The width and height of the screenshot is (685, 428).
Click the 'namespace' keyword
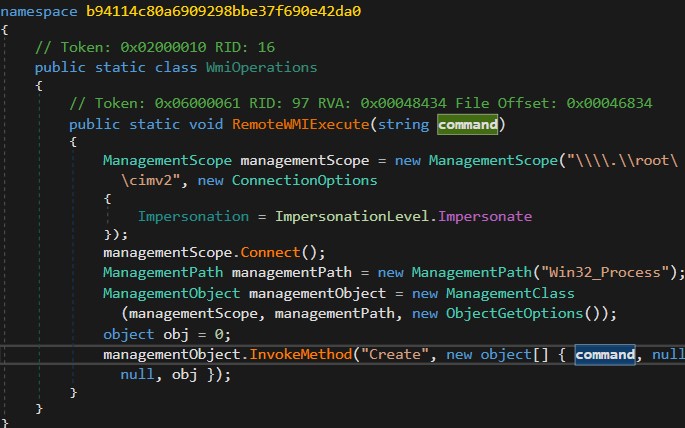click(38, 11)
